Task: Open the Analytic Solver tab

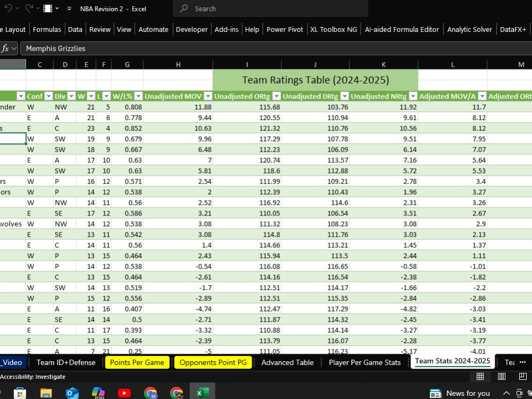Action: [469, 29]
